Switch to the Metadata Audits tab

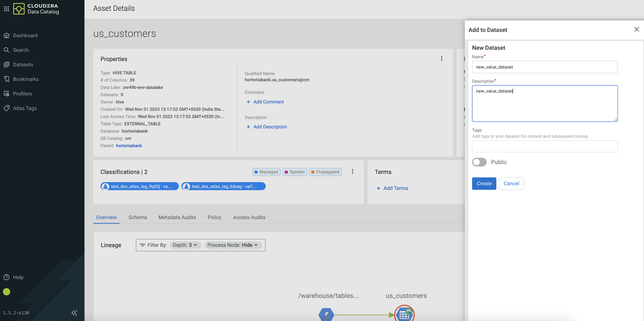click(x=177, y=217)
